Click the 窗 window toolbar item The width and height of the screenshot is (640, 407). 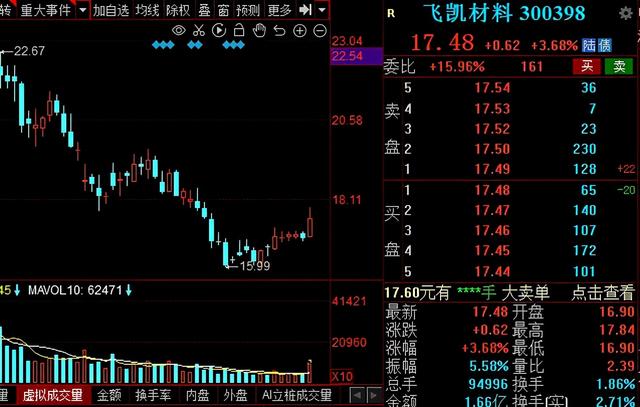(223, 10)
